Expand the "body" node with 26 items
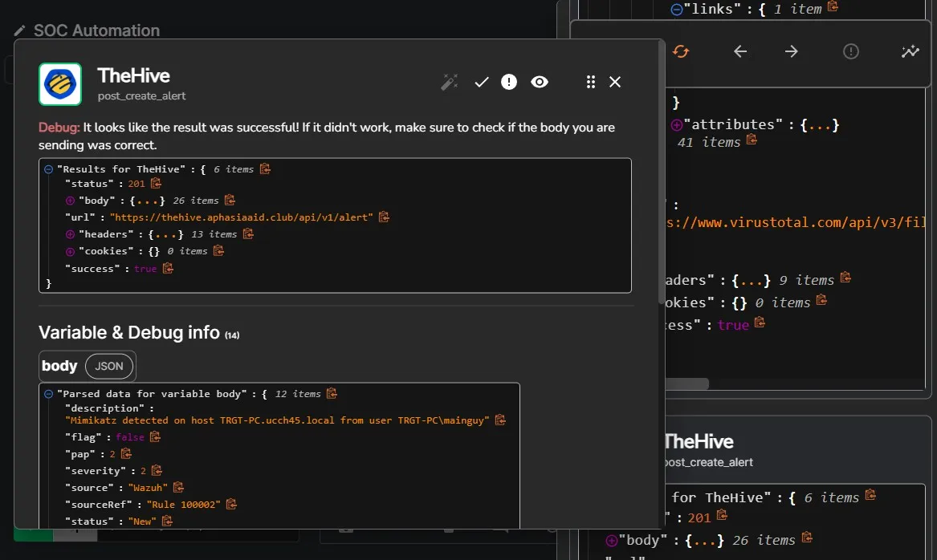Viewport: 937px width, 560px height. (x=70, y=201)
